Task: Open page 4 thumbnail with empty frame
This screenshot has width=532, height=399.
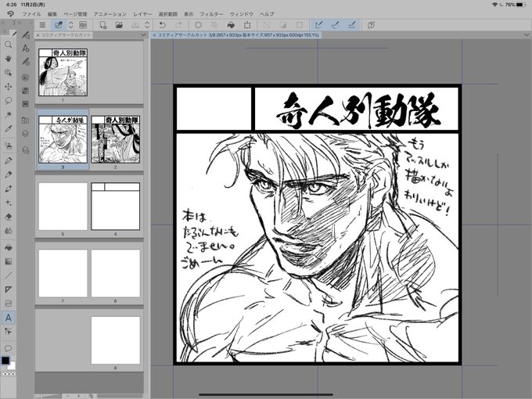Action: point(115,207)
